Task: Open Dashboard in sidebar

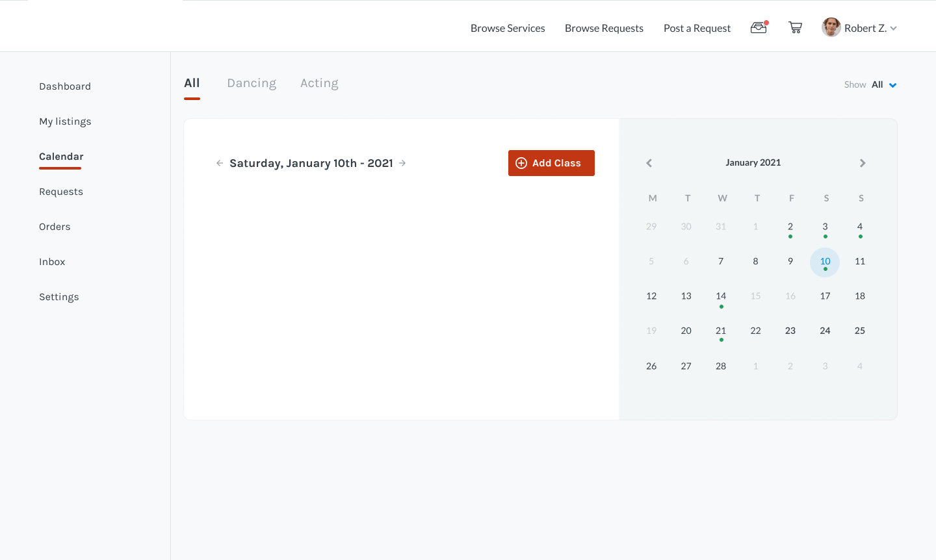Action: pyautogui.click(x=65, y=86)
